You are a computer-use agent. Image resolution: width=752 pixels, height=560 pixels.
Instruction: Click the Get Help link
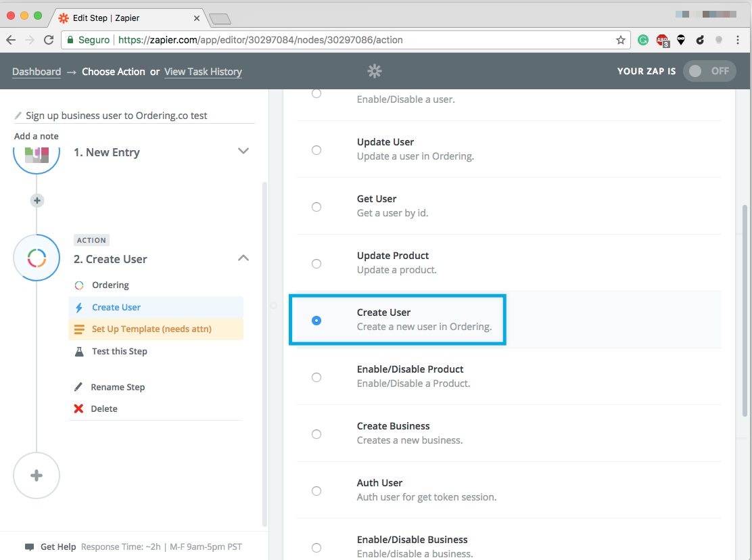click(58, 546)
